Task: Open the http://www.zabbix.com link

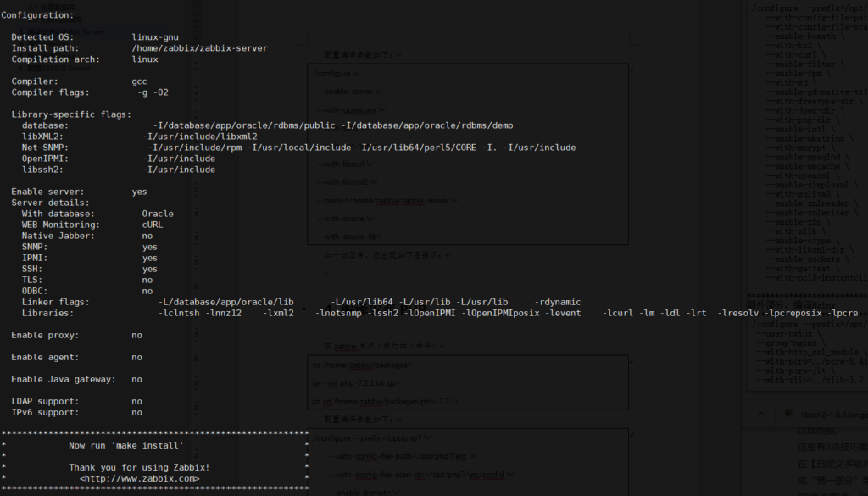Action: click(x=139, y=478)
